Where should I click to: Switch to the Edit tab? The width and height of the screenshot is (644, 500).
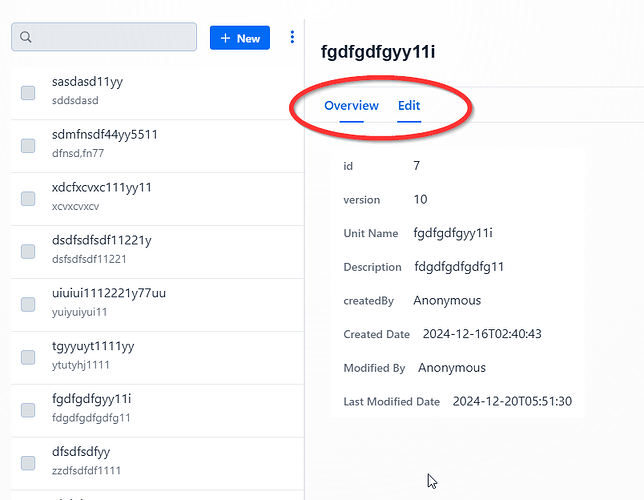pos(409,106)
